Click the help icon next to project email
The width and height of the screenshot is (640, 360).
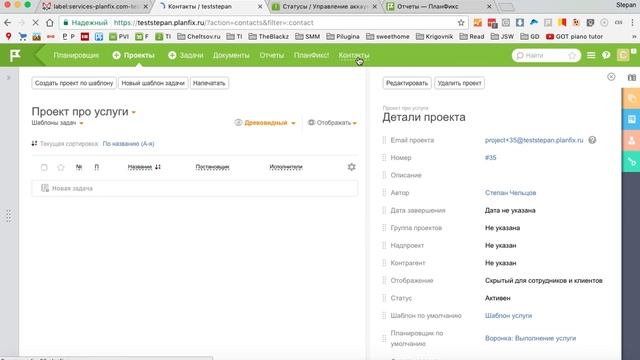[x=592, y=140]
